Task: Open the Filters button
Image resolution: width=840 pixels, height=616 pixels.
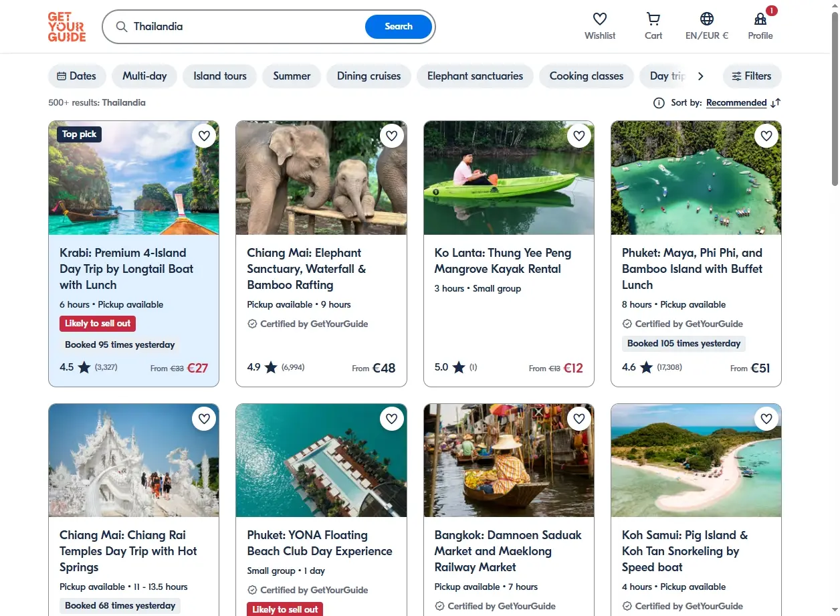Action: click(752, 76)
